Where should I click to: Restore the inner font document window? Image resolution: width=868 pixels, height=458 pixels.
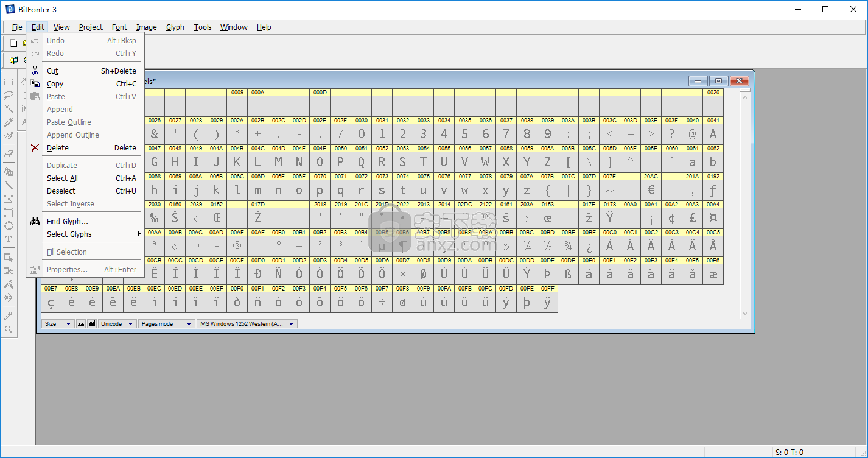coord(718,81)
